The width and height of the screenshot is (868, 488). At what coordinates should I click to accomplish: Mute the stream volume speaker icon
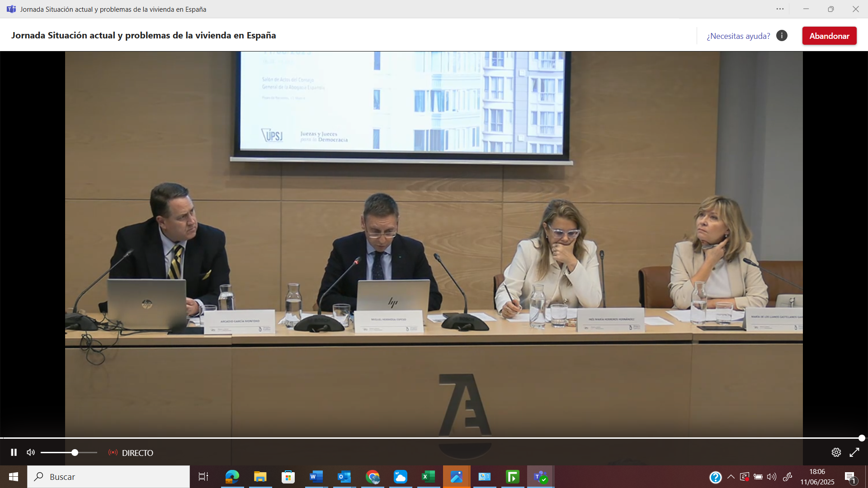[x=31, y=452]
